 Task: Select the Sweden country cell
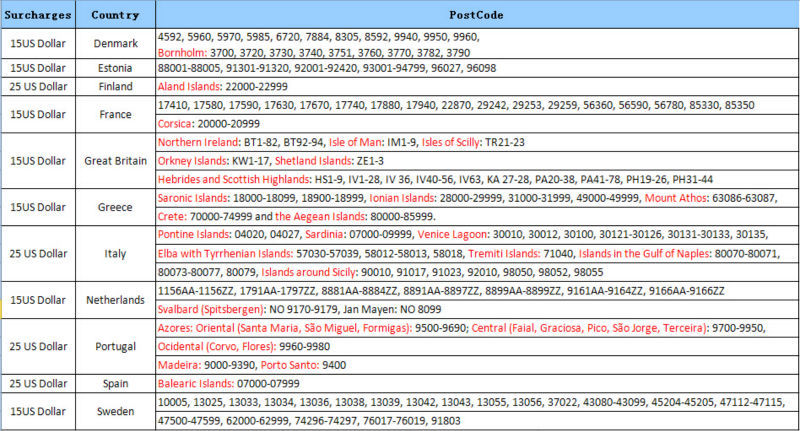tap(114, 409)
